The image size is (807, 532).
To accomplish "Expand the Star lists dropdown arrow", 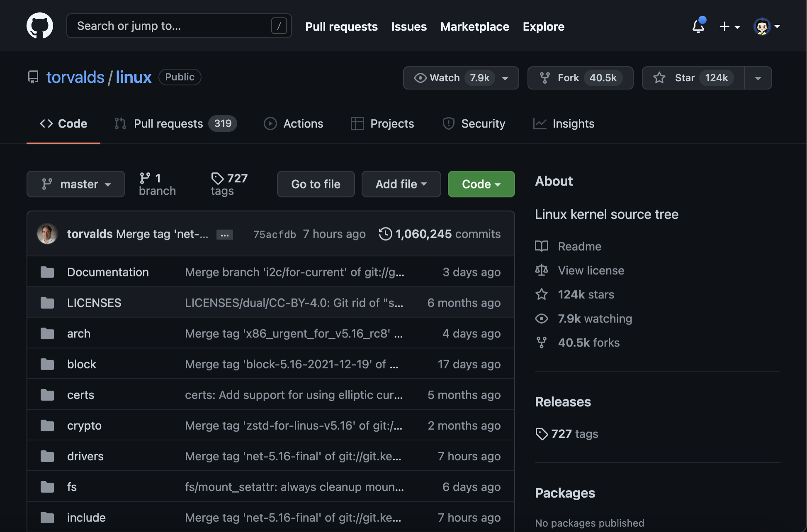I will tap(758, 78).
